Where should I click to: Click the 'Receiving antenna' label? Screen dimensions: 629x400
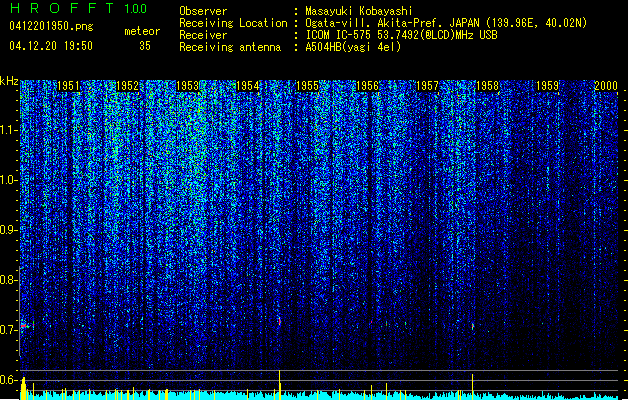230,47
